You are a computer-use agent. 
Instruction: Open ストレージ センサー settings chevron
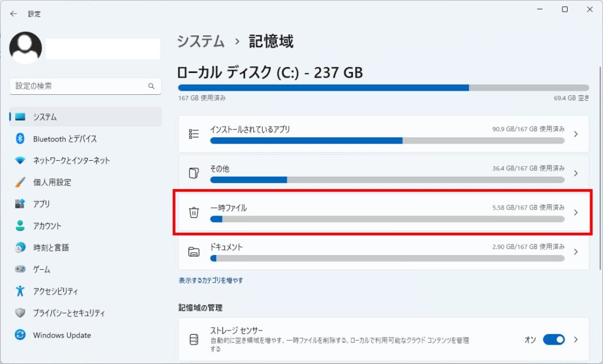(575, 339)
